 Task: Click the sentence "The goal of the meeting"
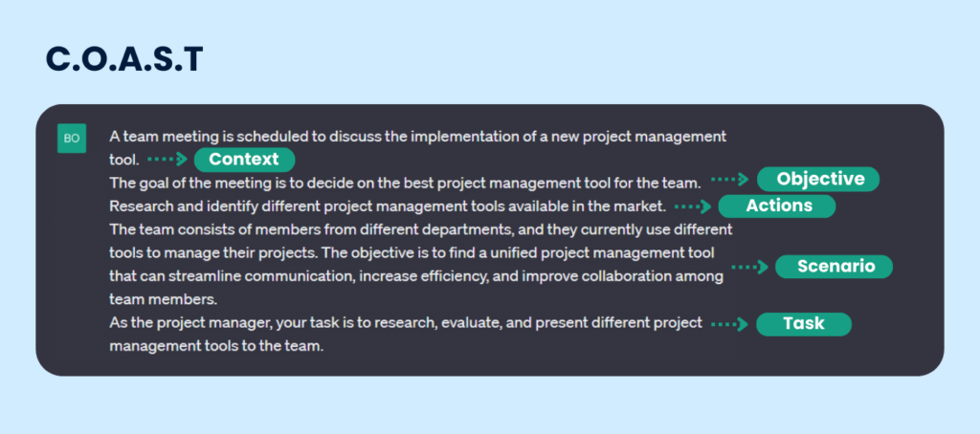click(x=406, y=183)
